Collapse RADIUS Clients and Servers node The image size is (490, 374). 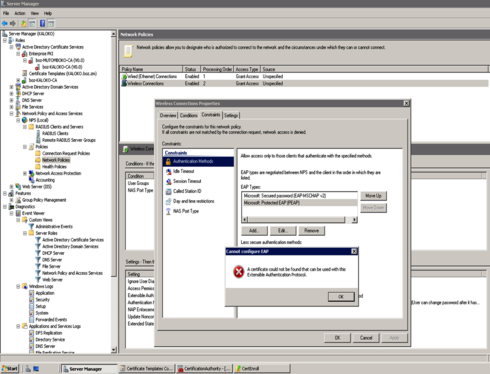25,127
